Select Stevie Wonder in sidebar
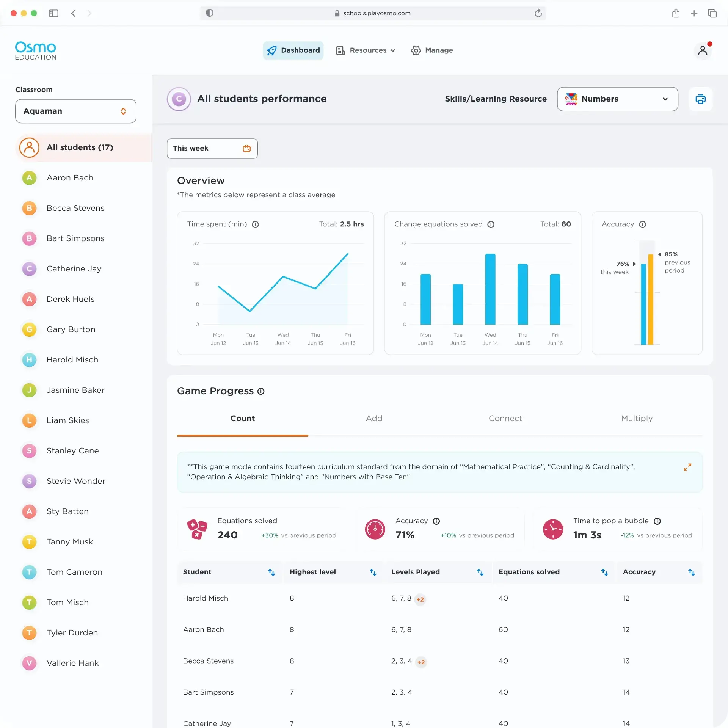728x728 pixels. (x=83, y=481)
